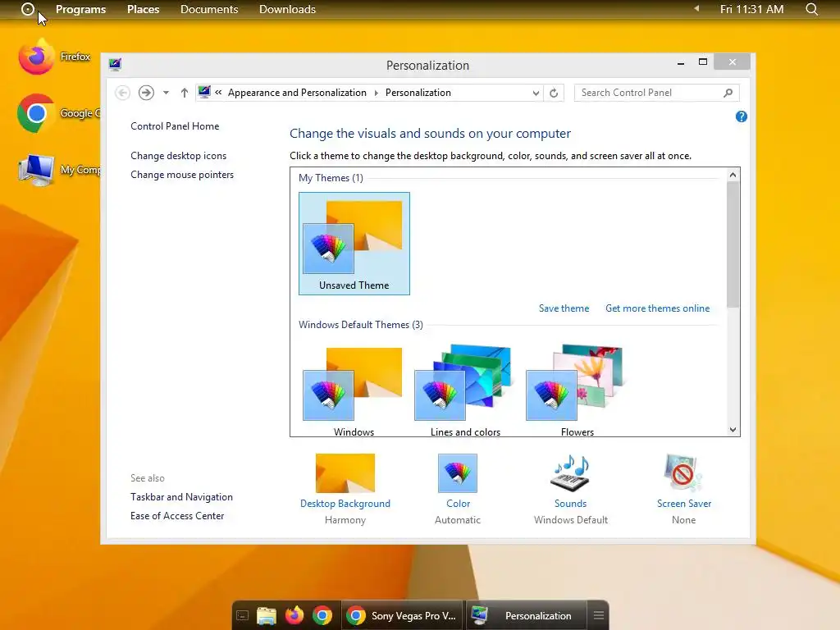Open Desktop Background settings icon

tap(345, 473)
